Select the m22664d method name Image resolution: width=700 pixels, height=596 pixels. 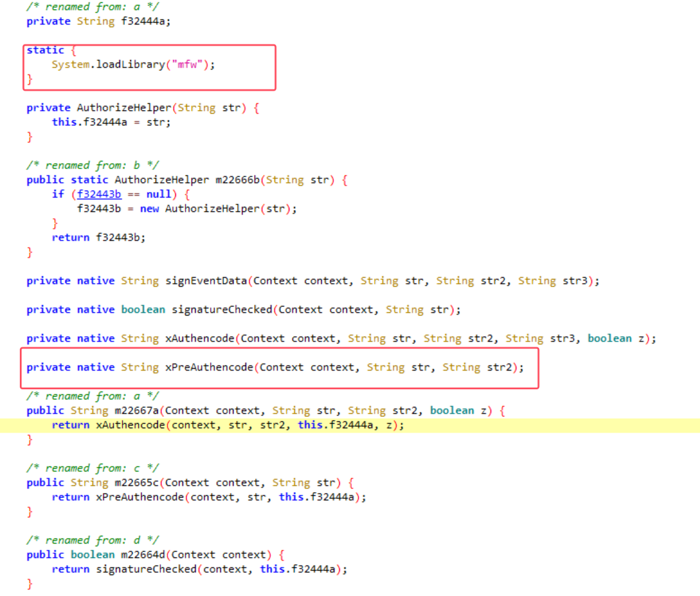pos(143,555)
